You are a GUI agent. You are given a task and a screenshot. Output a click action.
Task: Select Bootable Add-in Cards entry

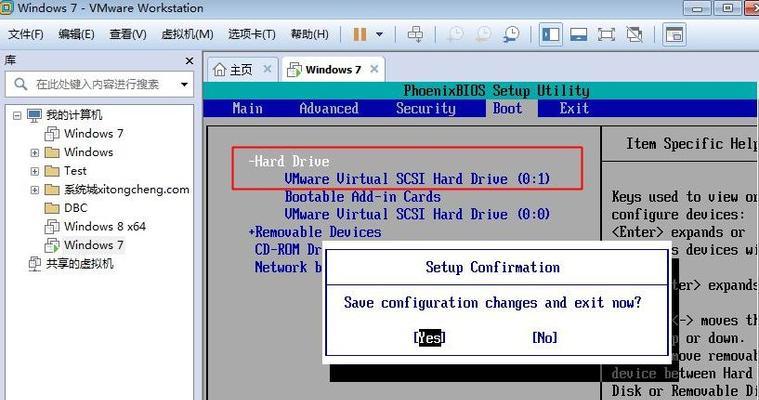click(363, 197)
